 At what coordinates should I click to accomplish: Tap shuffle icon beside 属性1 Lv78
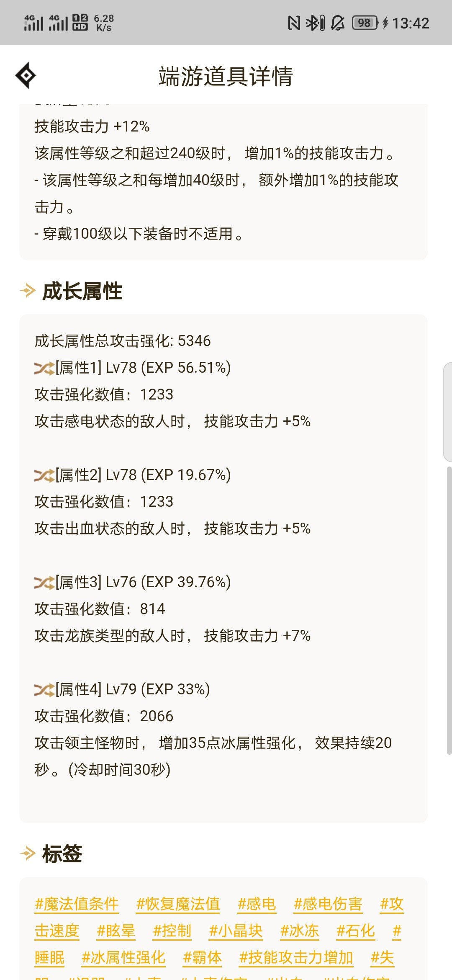(44, 368)
